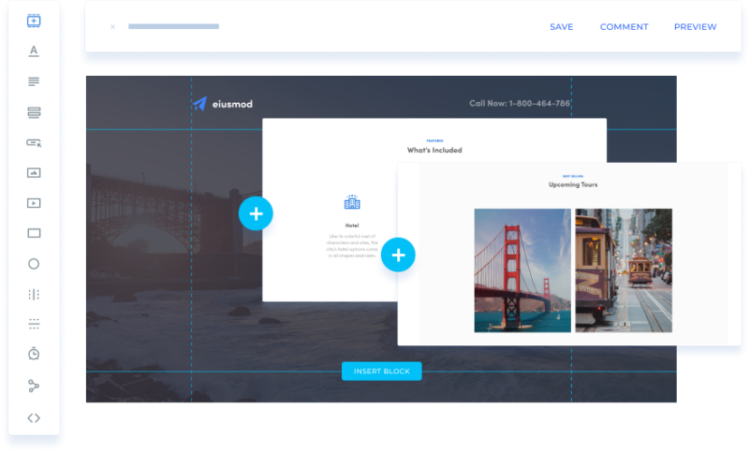Select the headline text tool
The height and width of the screenshot is (452, 750).
tap(33, 51)
